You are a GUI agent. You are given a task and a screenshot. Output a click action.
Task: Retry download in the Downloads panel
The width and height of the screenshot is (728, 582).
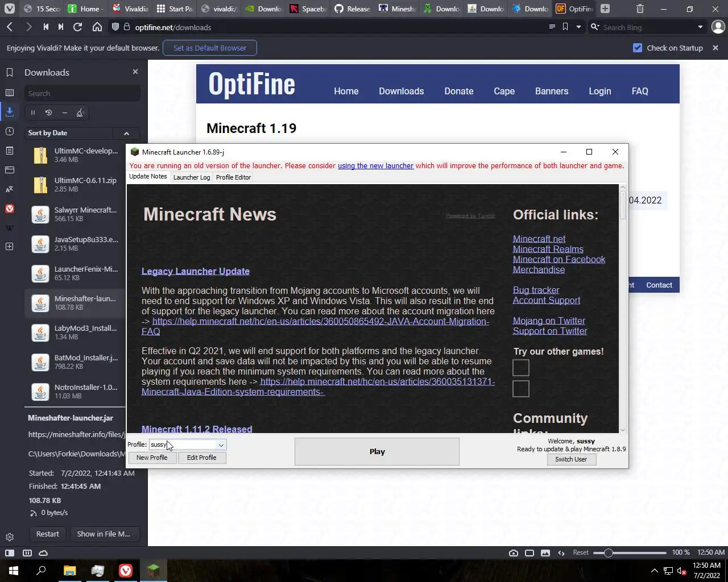pos(49,113)
